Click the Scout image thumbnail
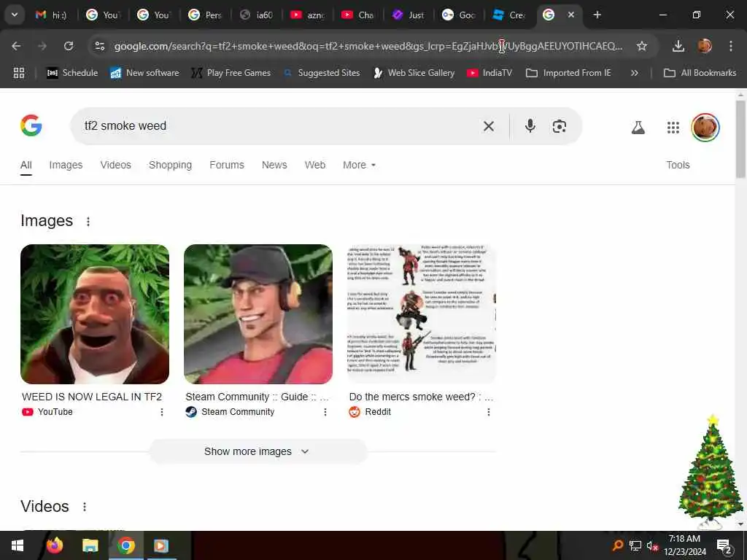747x560 pixels. (x=258, y=314)
